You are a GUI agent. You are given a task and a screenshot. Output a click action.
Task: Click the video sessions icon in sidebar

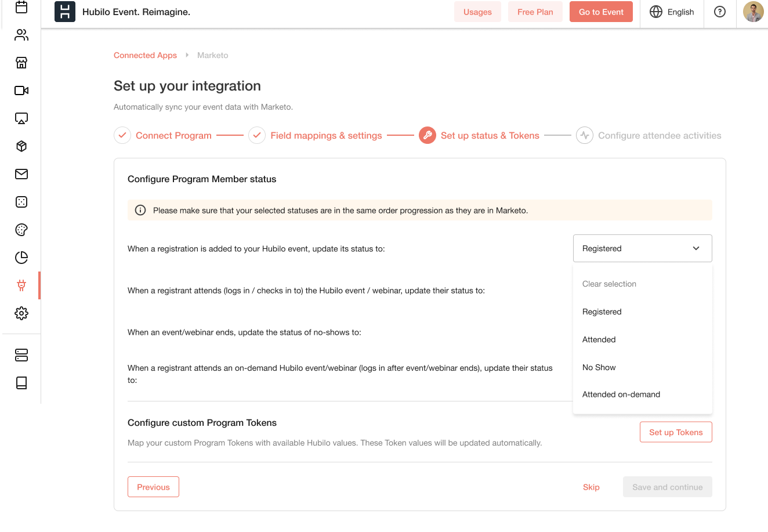(21, 91)
